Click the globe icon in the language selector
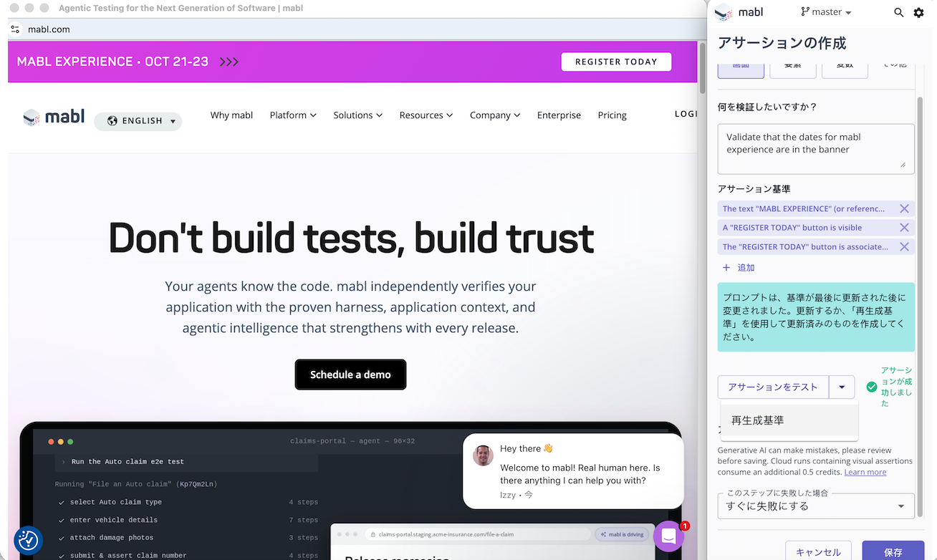This screenshot has height=560, width=937. click(112, 121)
